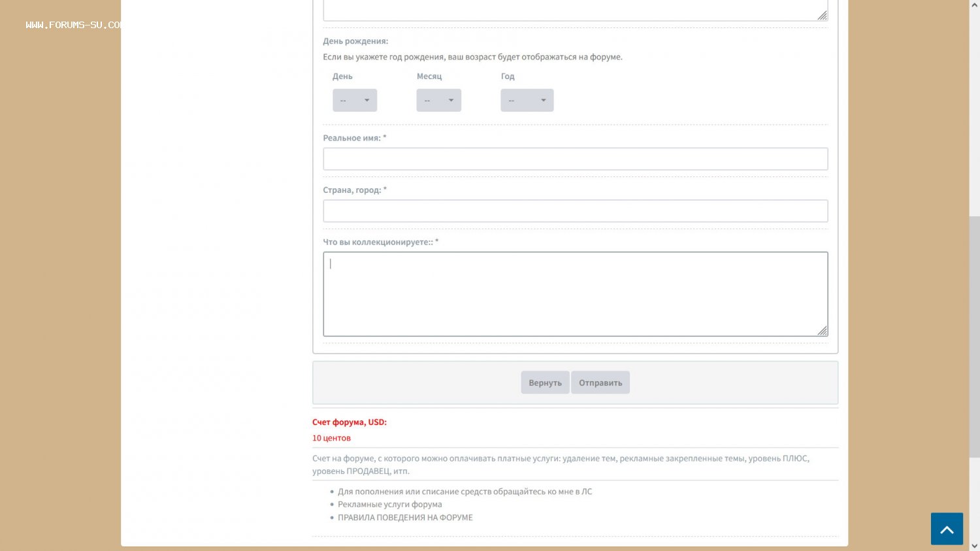Image resolution: width=980 pixels, height=551 pixels.
Task: Open ПРАВИЛА ПОВЕДЕНИЯ НА ФОРУМЕ link
Action: coord(405,518)
